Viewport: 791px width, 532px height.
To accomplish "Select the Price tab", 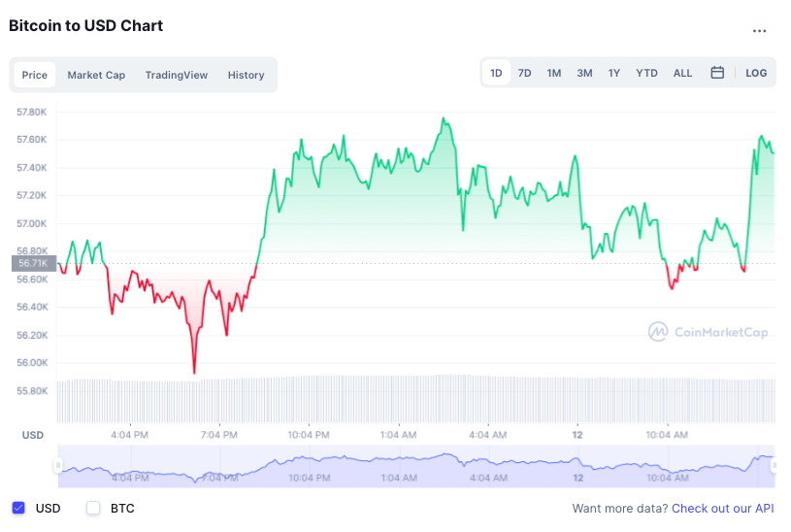I will click(35, 75).
